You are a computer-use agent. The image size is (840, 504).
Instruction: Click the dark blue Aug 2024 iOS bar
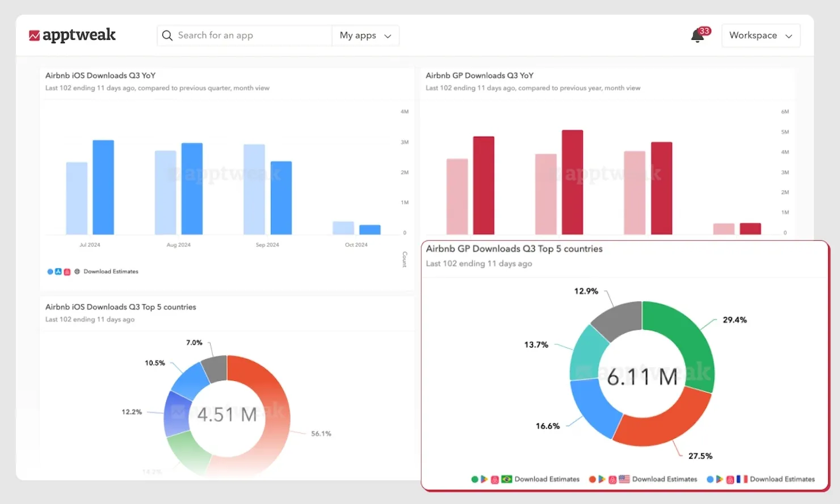point(192,188)
